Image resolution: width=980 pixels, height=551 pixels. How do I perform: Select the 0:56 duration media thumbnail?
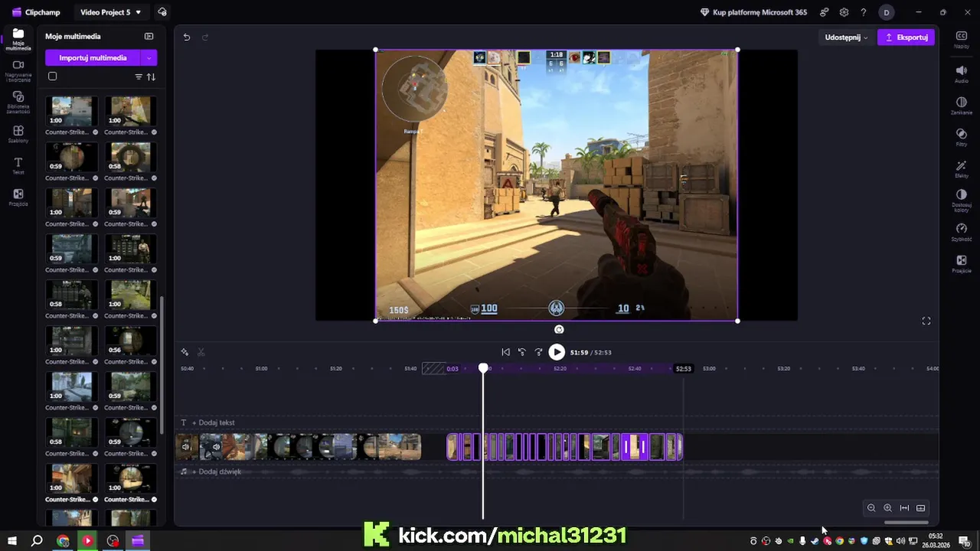coord(129,341)
